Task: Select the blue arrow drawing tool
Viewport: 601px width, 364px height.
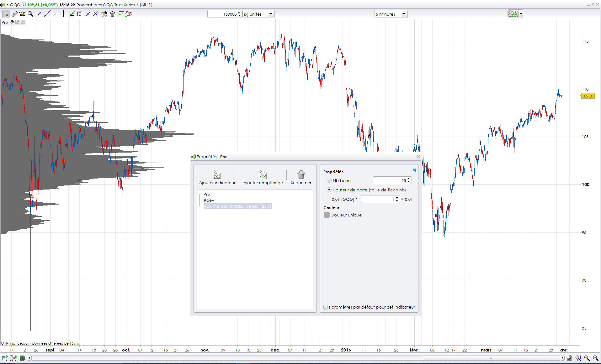Action: pos(88,14)
